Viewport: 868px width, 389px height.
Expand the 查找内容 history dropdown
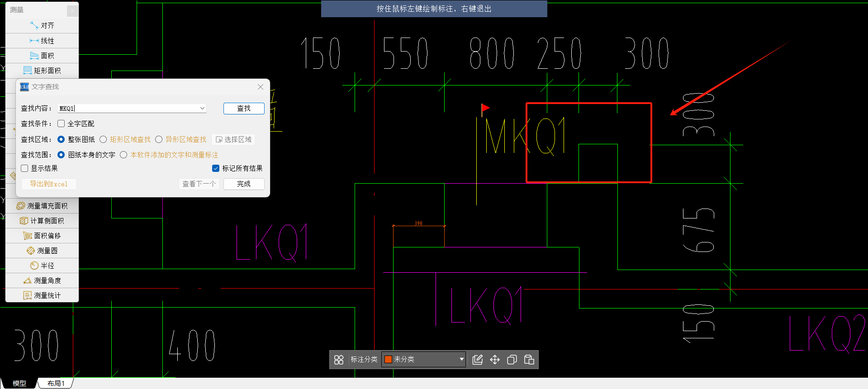202,109
